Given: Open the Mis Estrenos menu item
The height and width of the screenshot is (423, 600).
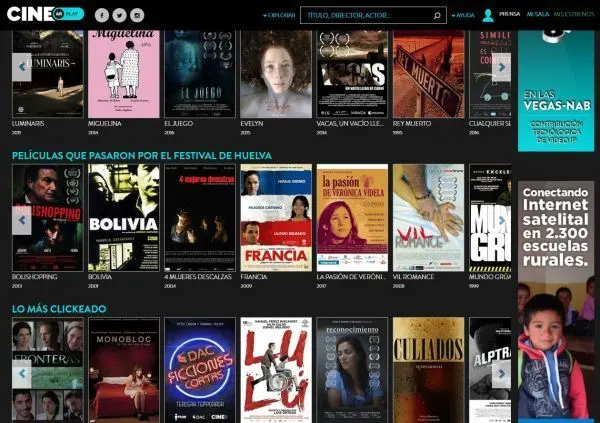Looking at the screenshot, I should pyautogui.click(x=574, y=14).
